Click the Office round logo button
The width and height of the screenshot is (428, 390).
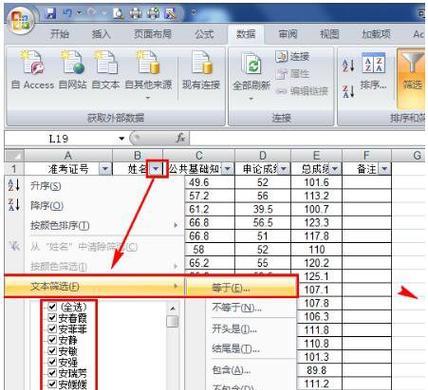tap(21, 20)
